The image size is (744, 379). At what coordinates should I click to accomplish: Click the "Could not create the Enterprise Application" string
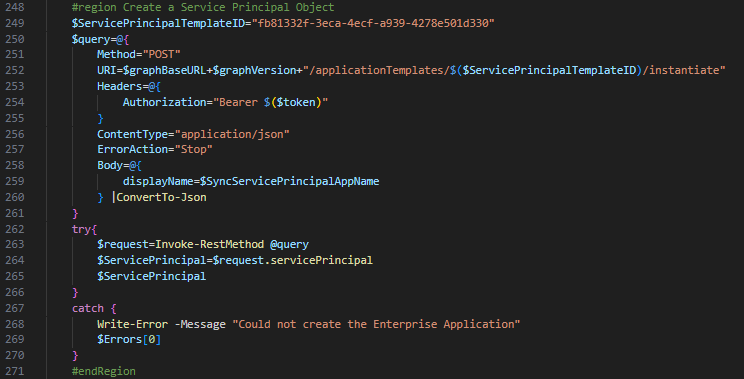pyautogui.click(x=376, y=324)
